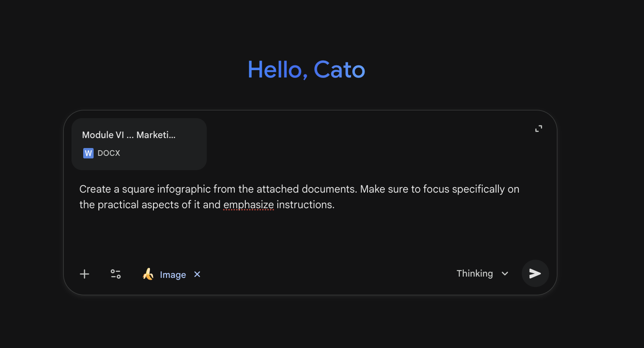Open the attached Module VI file name
The height and width of the screenshot is (348, 644).
pyautogui.click(x=129, y=135)
